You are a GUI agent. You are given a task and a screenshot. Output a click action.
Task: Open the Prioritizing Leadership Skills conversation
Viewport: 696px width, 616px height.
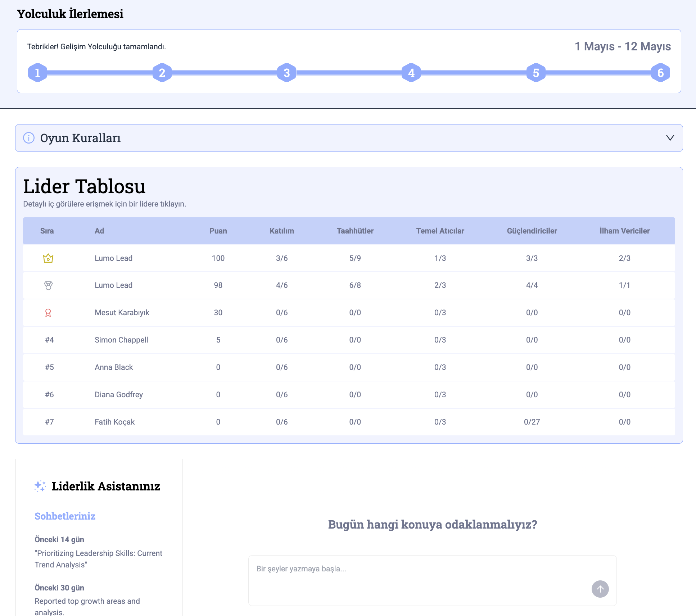click(98, 559)
